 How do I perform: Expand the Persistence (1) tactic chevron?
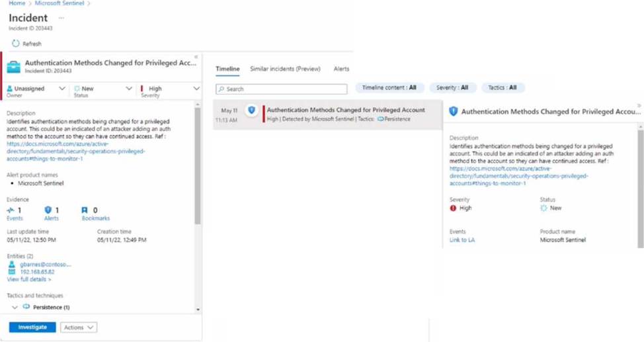tap(15, 307)
